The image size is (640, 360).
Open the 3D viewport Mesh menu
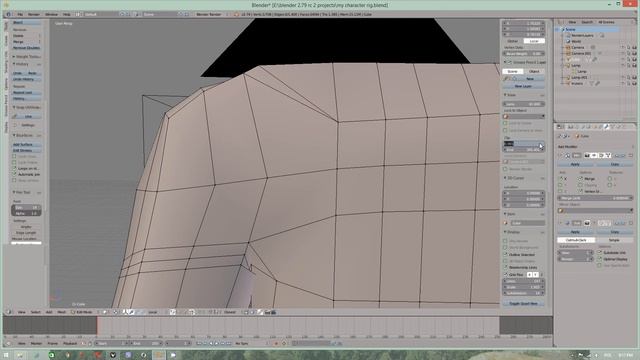tap(61, 312)
